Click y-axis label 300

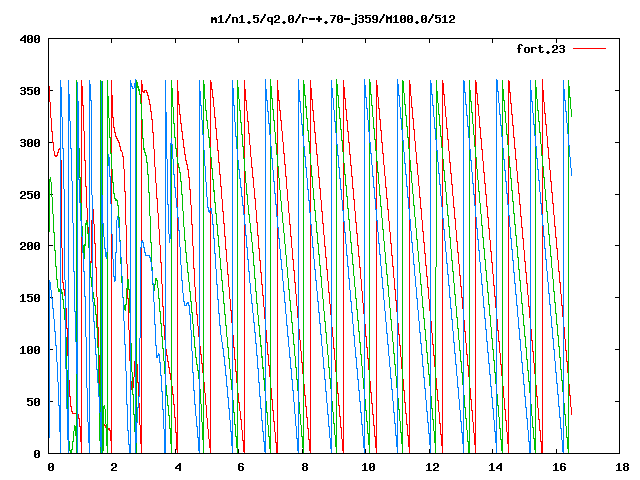pos(30,143)
